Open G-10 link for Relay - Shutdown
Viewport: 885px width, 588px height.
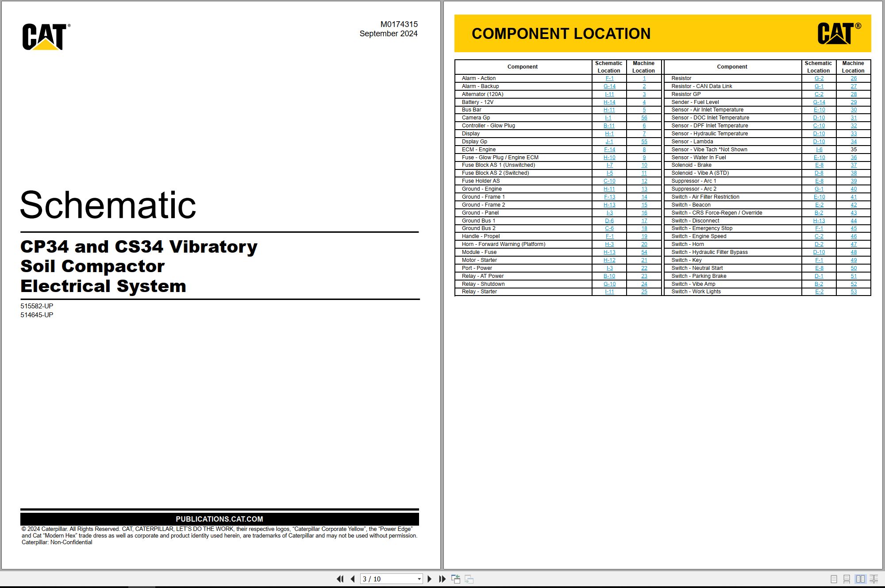click(609, 284)
